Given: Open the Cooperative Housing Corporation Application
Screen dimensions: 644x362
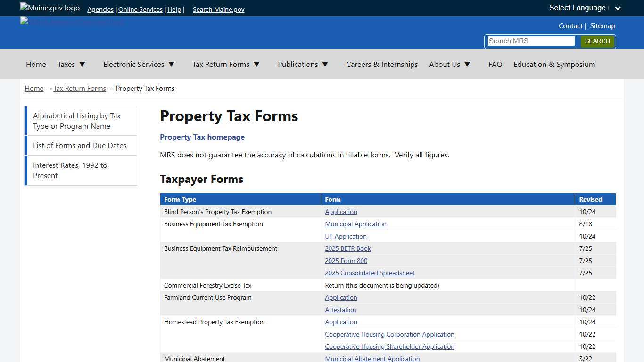Looking at the screenshot, I should [389, 334].
